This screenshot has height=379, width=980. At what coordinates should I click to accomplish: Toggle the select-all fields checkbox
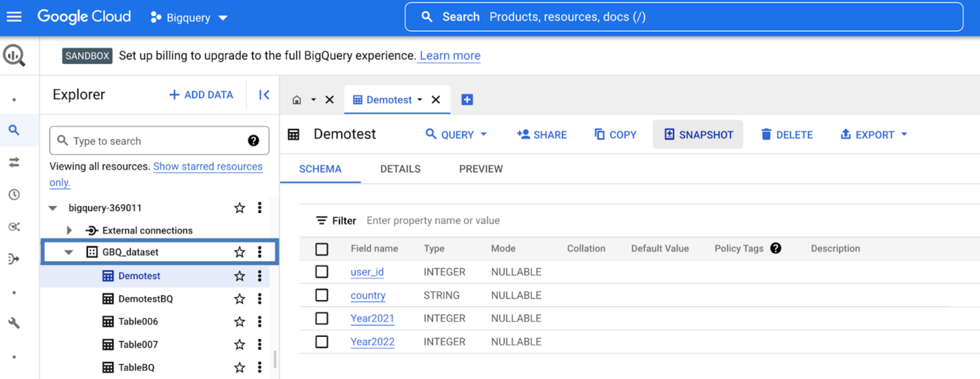[322, 249]
